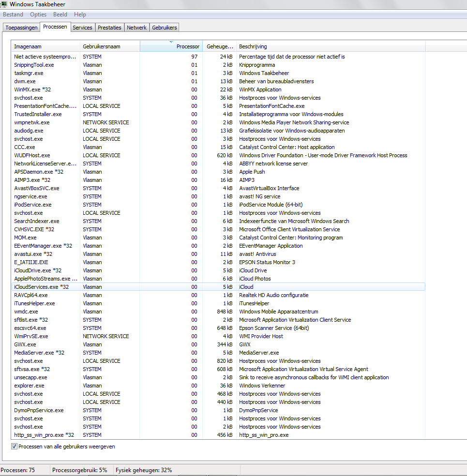Sort processes by Gebruikersnaam column
This screenshot has height=476, width=467.
[110, 46]
